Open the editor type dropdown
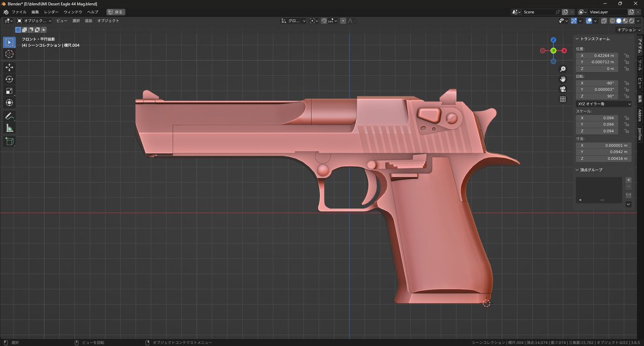The height and width of the screenshot is (346, 644). pos(9,21)
